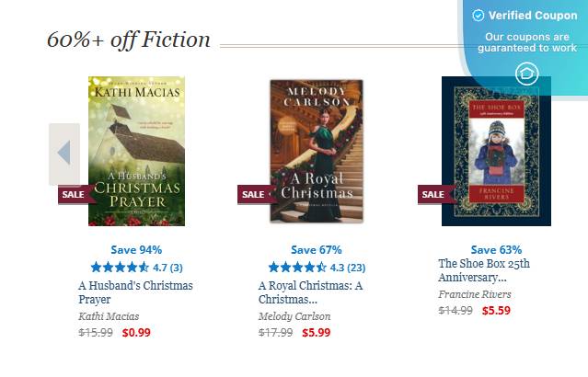The width and height of the screenshot is (588, 377).
Task: Open The Shoe Box 25th Anniversary link
Action: coord(484,270)
